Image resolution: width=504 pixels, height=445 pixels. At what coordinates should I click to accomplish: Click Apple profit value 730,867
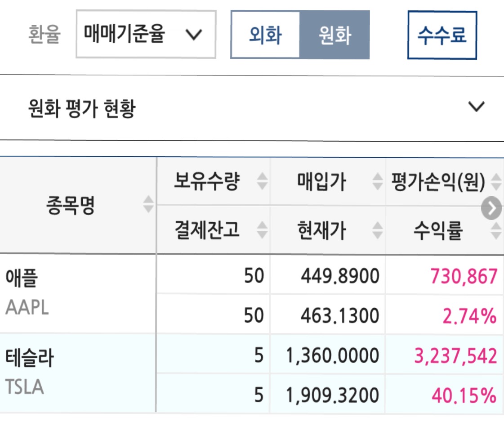pyautogui.click(x=464, y=276)
